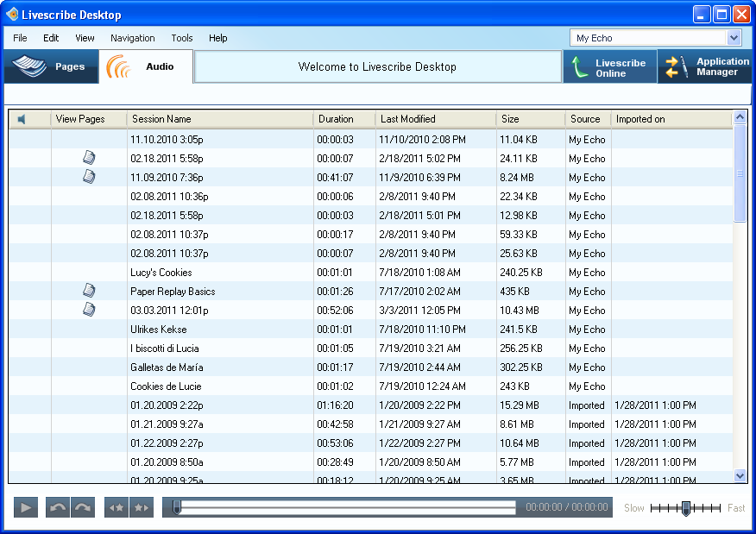Go to previous bookmark star button
The image size is (756, 534).
coord(117,508)
